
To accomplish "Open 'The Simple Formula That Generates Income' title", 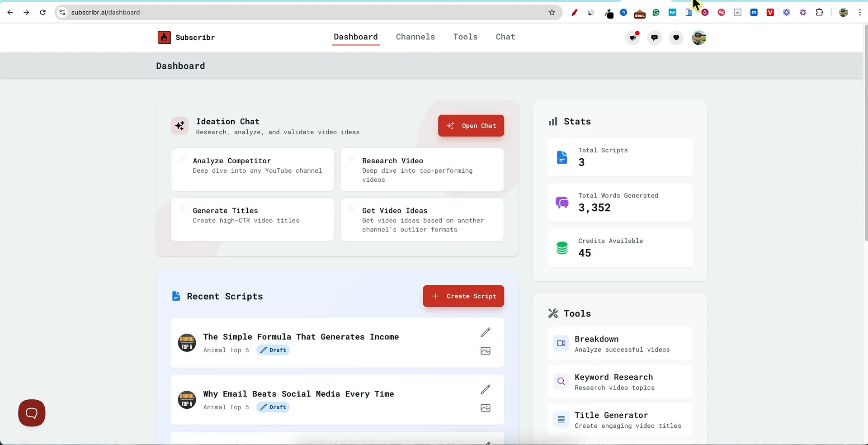I will tap(301, 337).
